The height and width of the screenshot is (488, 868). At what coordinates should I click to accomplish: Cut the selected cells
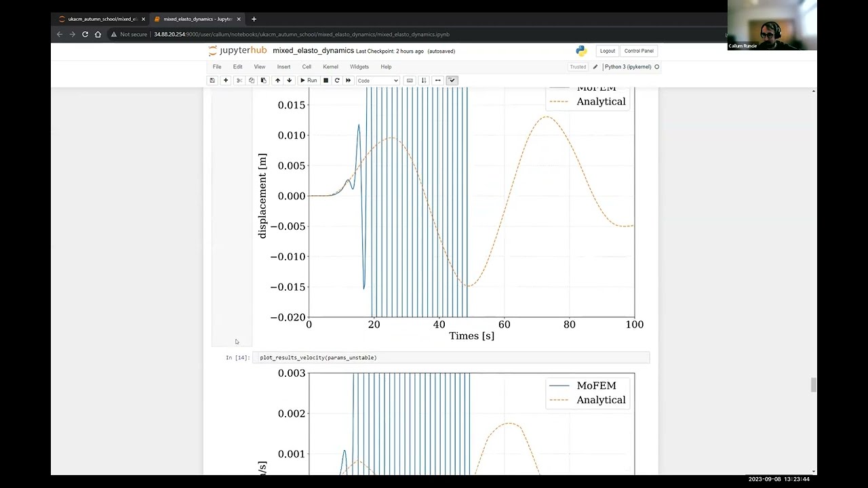tap(239, 80)
